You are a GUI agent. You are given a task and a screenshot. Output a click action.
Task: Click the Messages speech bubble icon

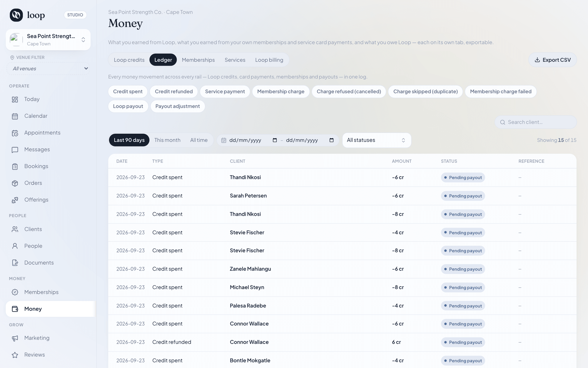tap(15, 150)
